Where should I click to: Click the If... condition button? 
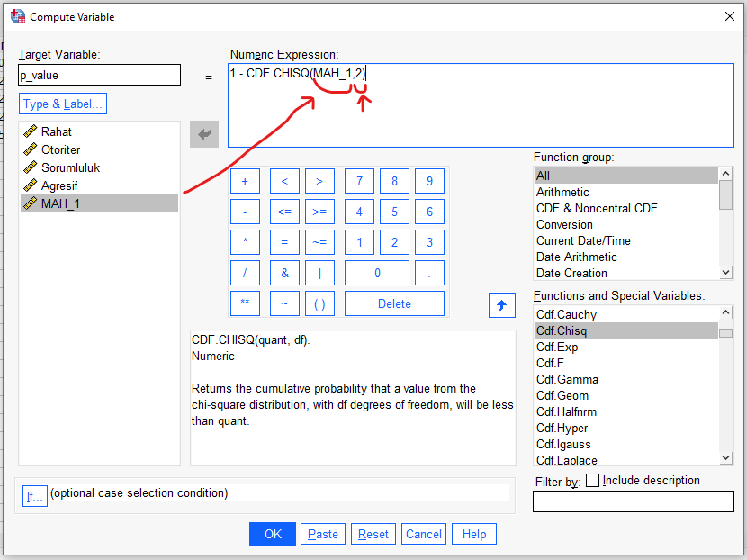tap(34, 496)
